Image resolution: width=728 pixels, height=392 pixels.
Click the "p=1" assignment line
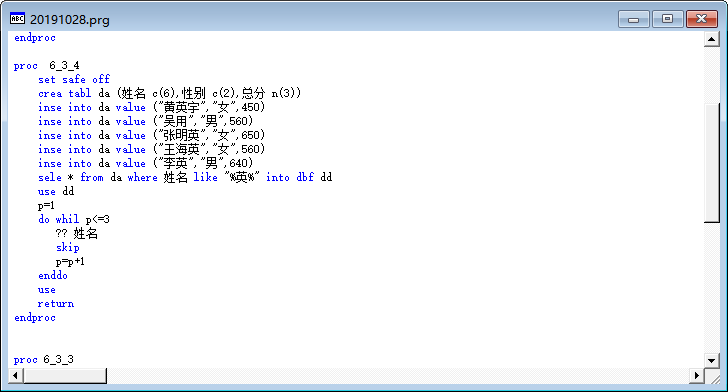46,205
